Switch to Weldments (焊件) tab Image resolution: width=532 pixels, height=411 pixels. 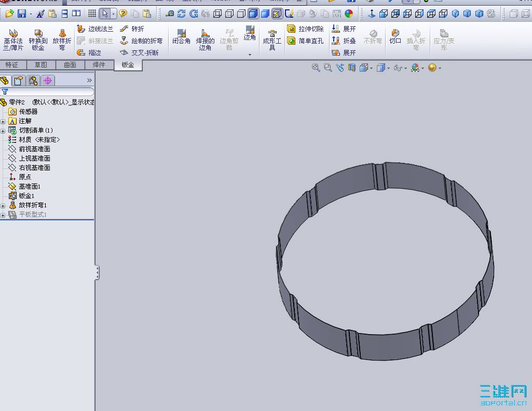99,64
